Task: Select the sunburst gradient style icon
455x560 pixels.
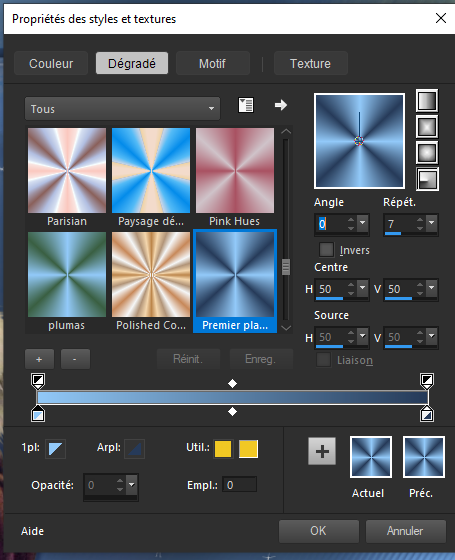Action: click(x=427, y=153)
